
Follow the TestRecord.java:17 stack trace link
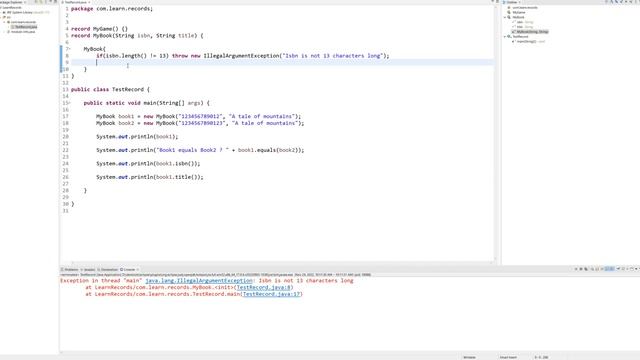[271, 294]
